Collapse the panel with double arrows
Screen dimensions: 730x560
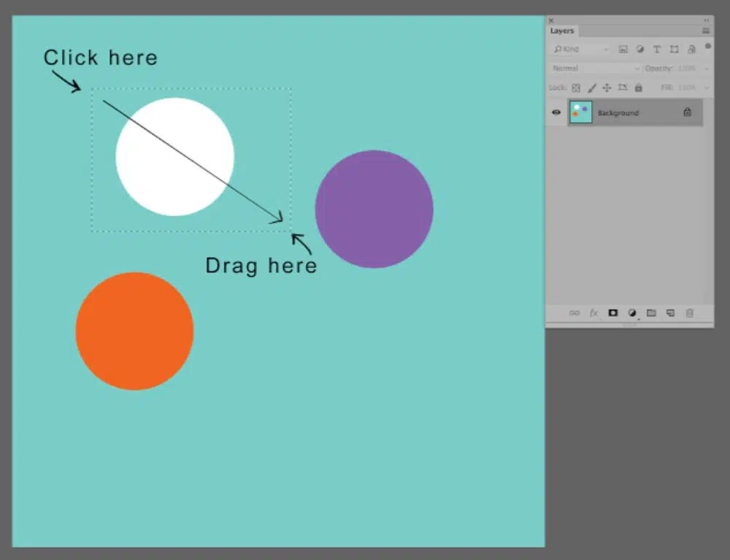click(707, 20)
